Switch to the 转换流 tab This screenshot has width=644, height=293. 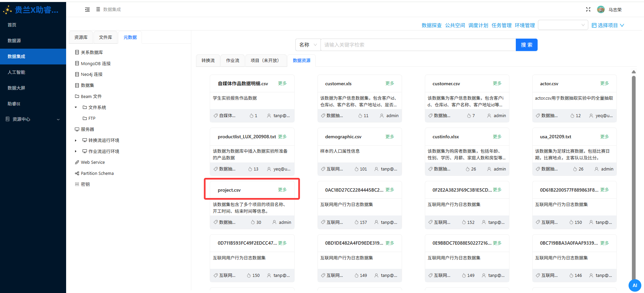click(208, 60)
